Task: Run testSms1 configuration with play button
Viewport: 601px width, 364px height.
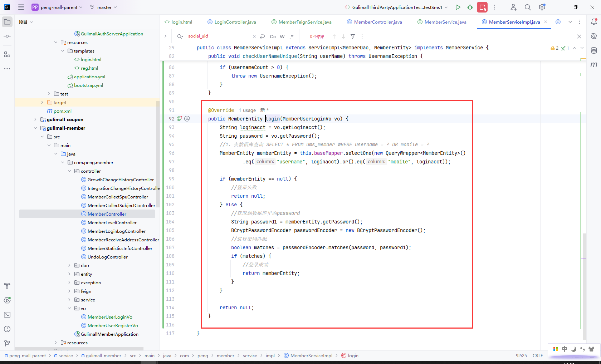Action: [x=458, y=7]
